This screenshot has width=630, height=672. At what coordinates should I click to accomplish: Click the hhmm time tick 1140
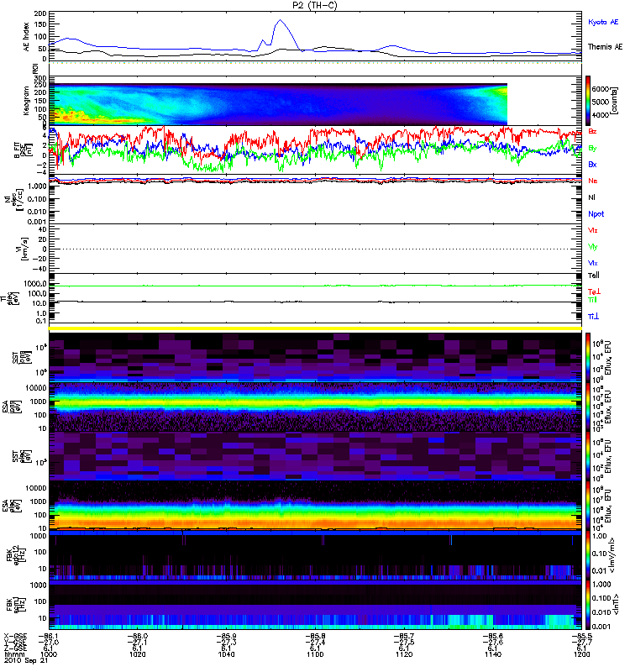(493, 654)
